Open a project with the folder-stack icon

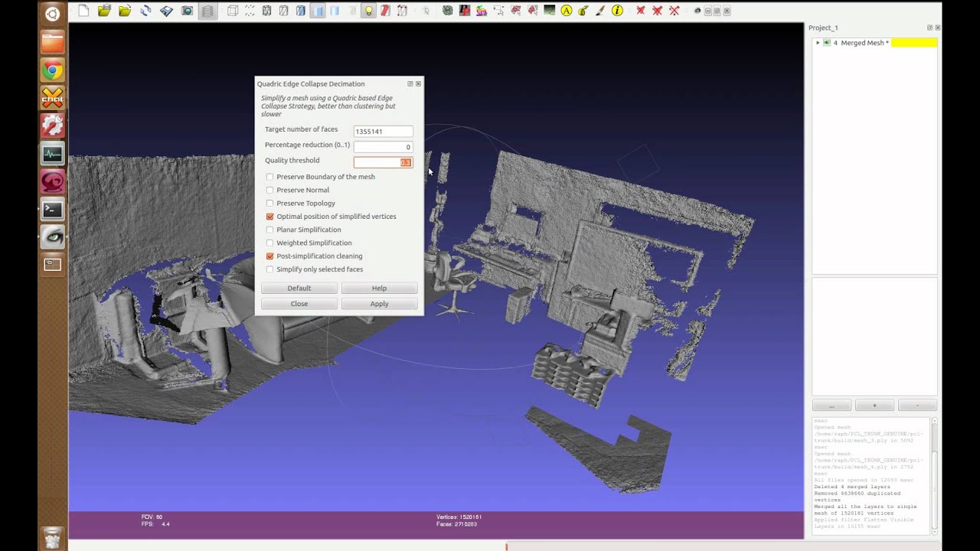104,11
